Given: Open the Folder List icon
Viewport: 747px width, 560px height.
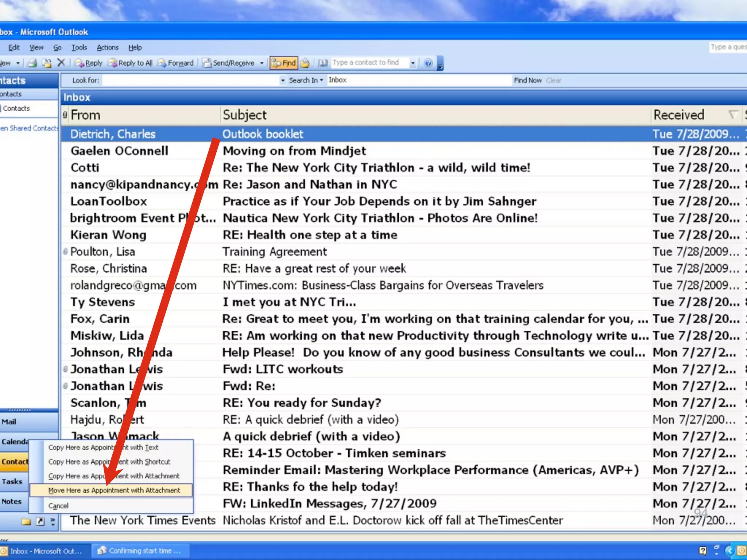Looking at the screenshot, I should coord(26,521).
